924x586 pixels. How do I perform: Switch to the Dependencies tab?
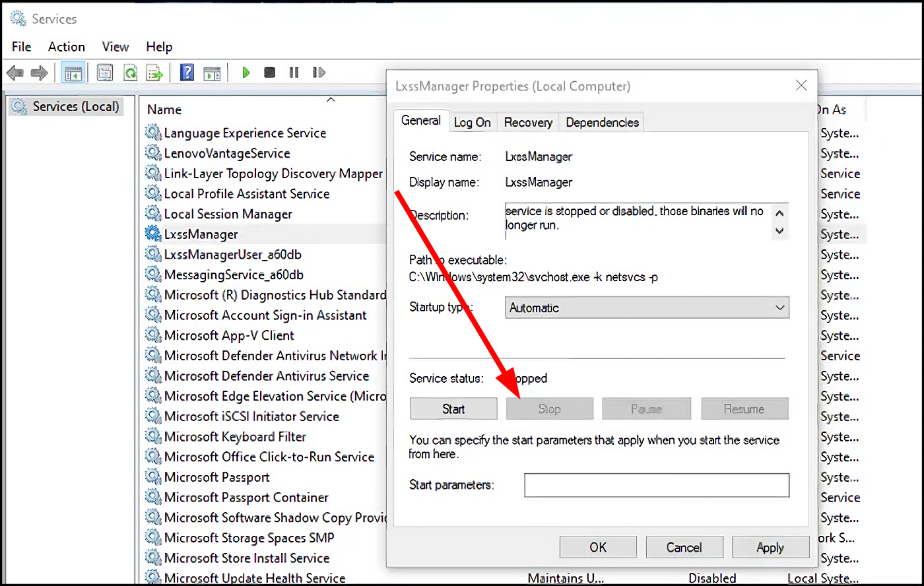[602, 122]
